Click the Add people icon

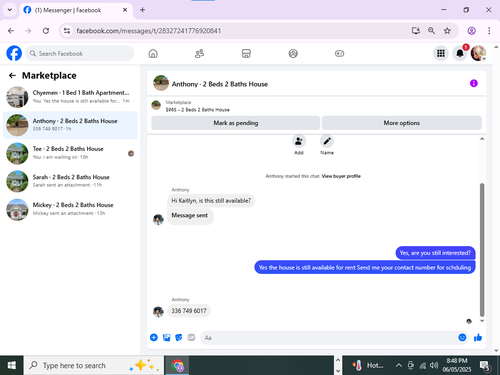(299, 141)
